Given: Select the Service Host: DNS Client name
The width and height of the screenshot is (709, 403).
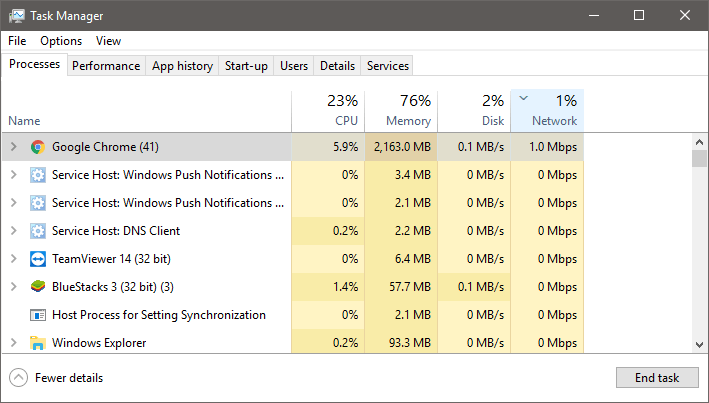Looking at the screenshot, I should [116, 231].
